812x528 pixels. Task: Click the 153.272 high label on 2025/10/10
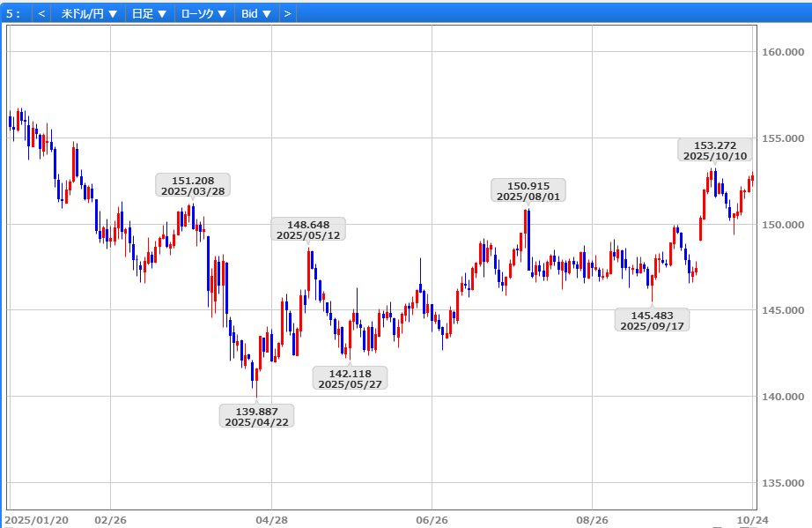(x=715, y=150)
